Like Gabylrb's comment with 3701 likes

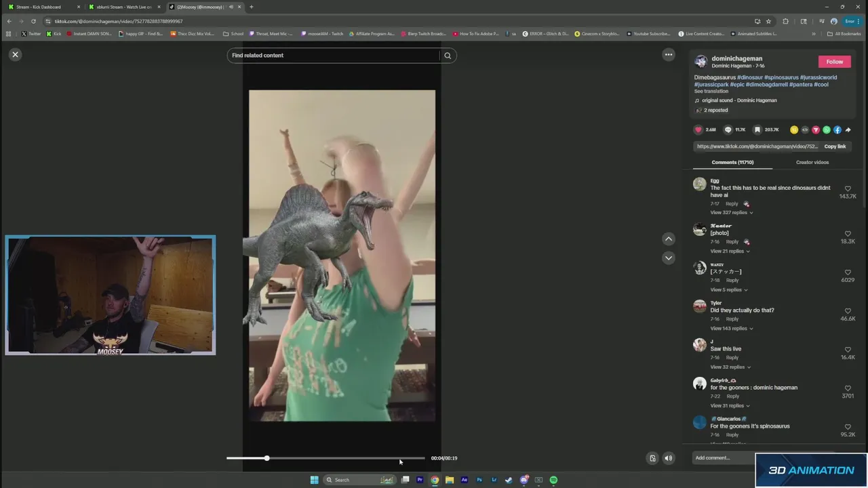click(848, 388)
